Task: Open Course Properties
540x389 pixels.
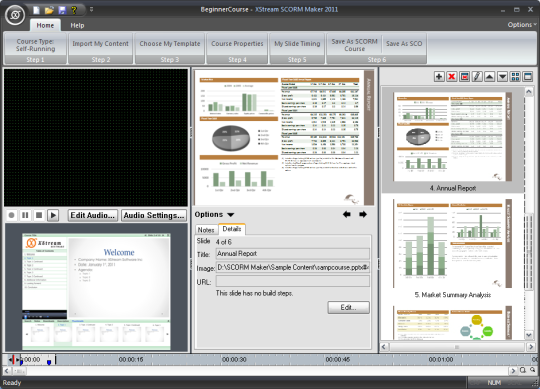Action: (237, 44)
